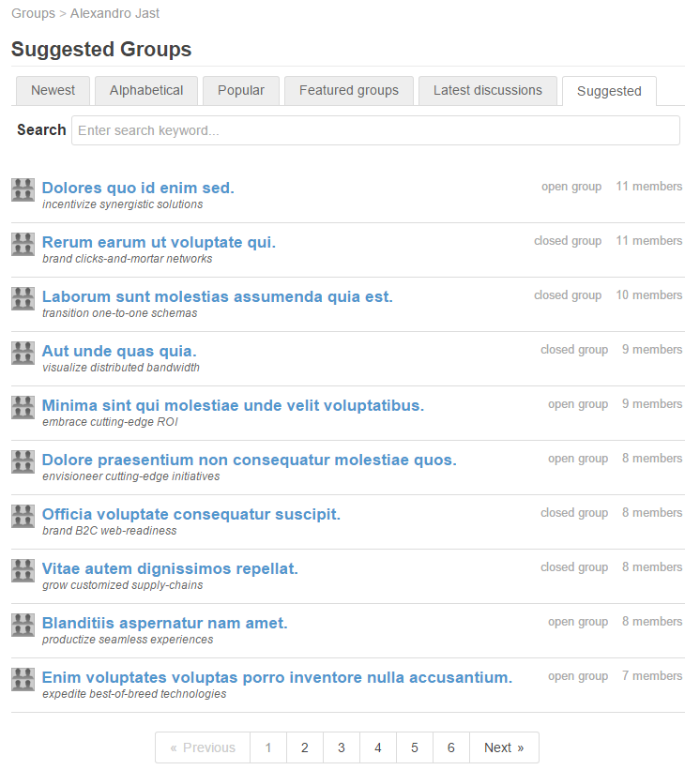700x770 pixels.
Task: Select the Popular tab
Action: coord(241,90)
